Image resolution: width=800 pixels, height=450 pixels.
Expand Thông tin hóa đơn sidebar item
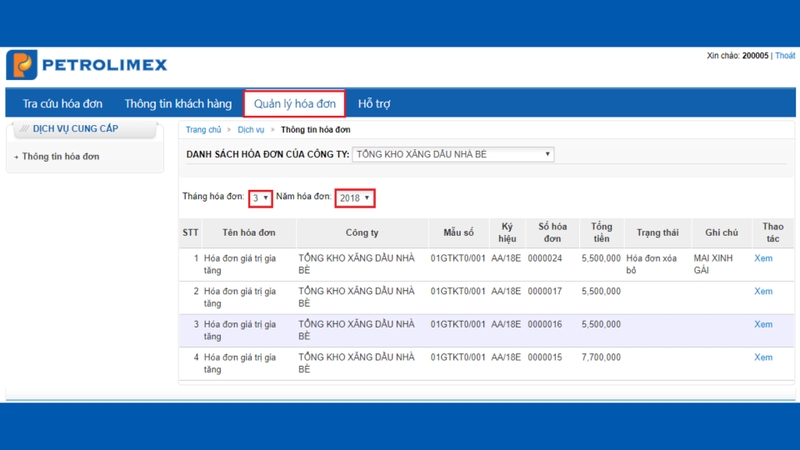pyautogui.click(x=60, y=157)
